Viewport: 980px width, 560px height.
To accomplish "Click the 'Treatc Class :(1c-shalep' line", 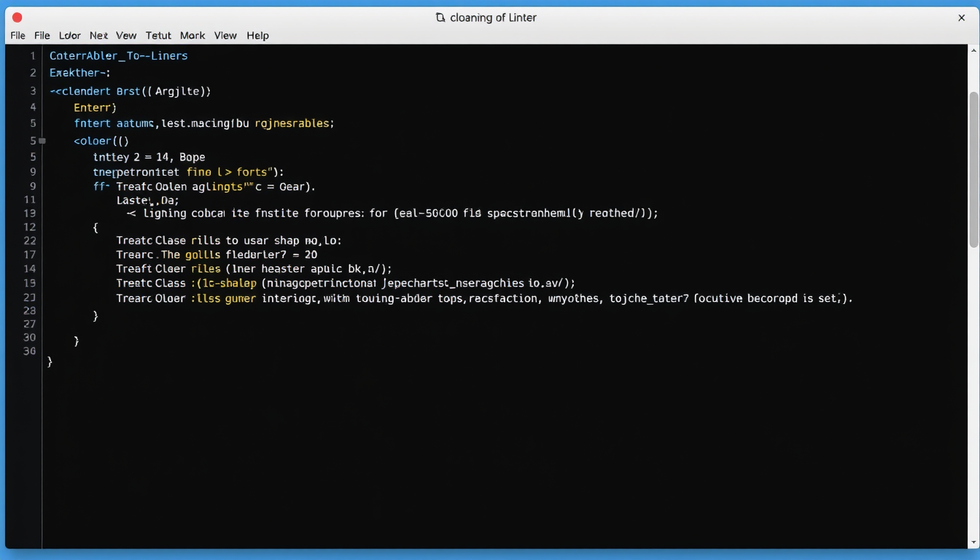I will pyautogui.click(x=346, y=283).
